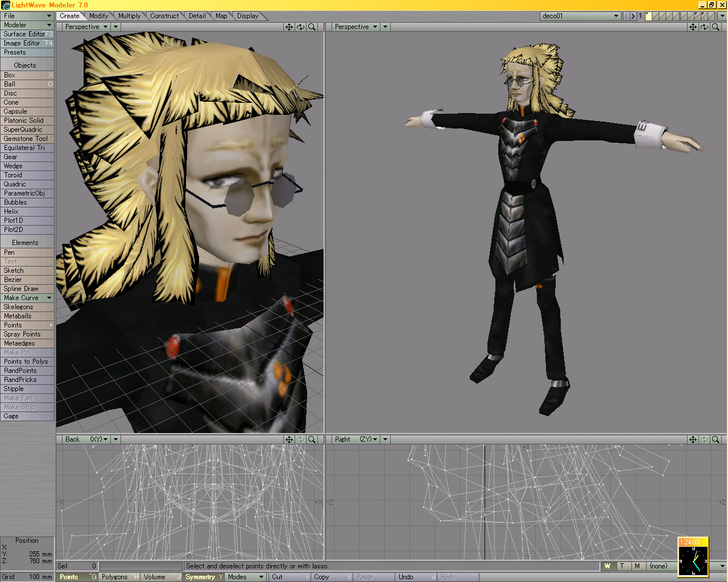Switch to the Display tab

point(248,16)
